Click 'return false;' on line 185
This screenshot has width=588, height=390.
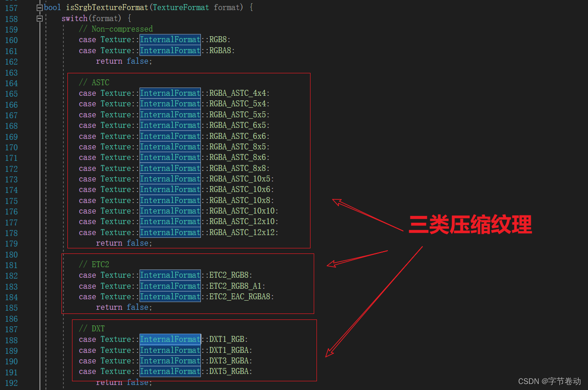point(124,307)
